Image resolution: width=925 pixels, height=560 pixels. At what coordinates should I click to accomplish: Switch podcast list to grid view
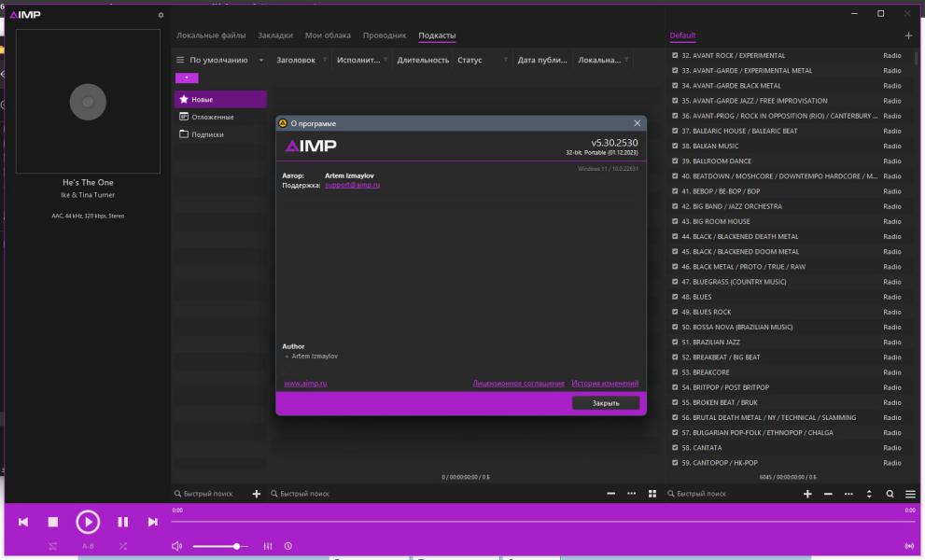[652, 494]
